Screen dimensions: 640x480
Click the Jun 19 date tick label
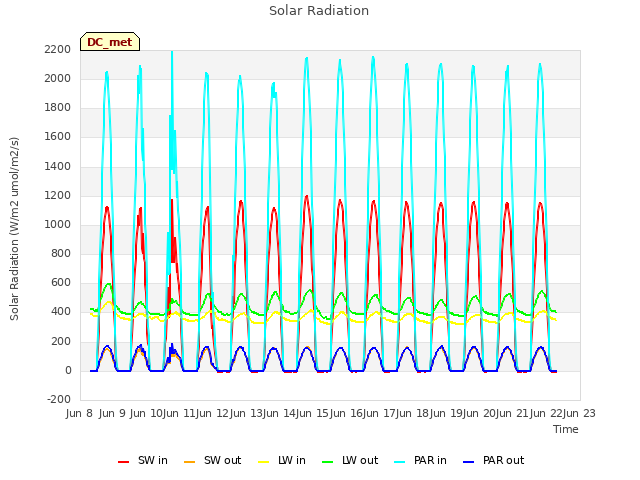(x=444, y=413)
